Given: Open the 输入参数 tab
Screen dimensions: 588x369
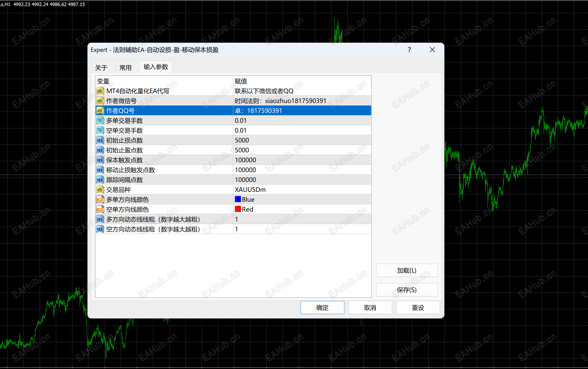Looking at the screenshot, I should pos(156,67).
